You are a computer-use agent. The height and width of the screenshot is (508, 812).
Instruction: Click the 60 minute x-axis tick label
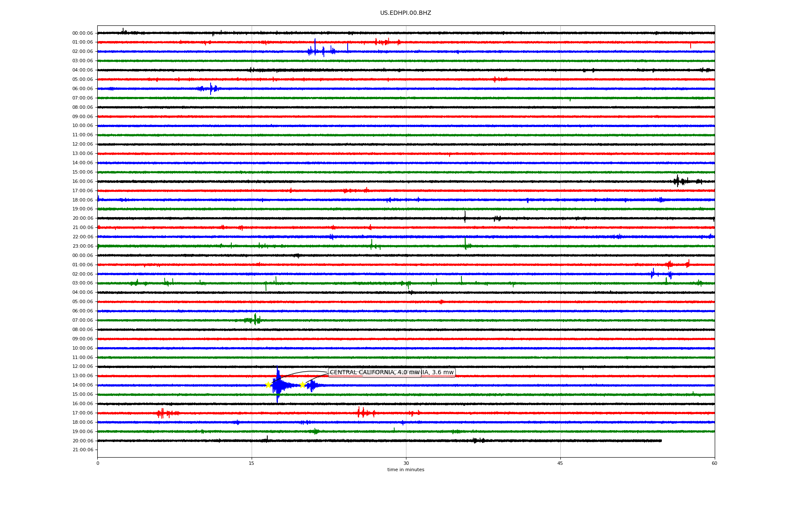click(x=714, y=463)
